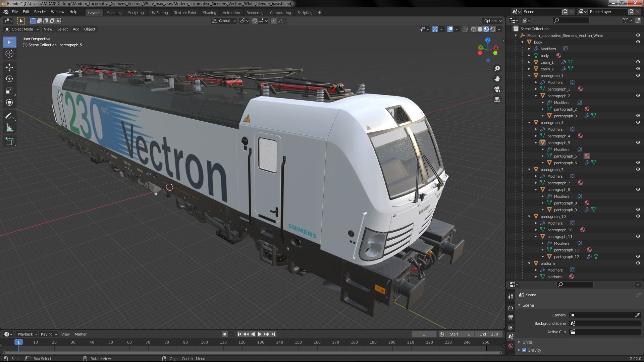Select the Cursor tool in the left toolbar

[x=9, y=54]
